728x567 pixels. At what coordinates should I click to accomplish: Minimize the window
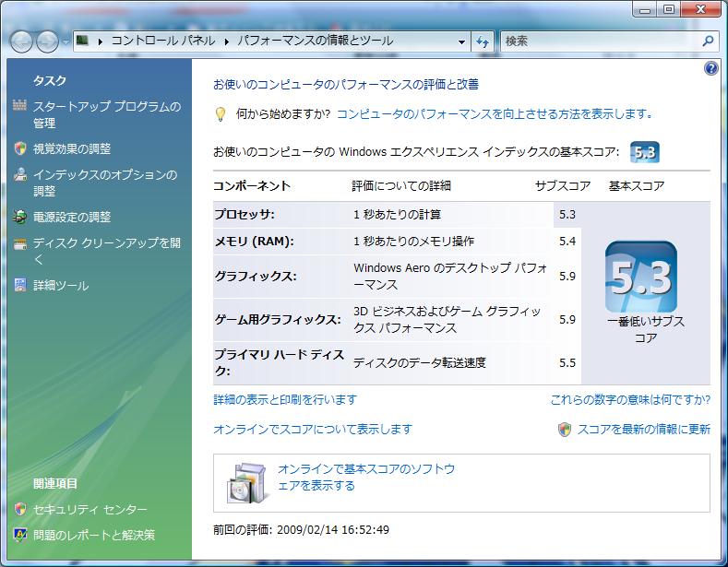[645, 9]
